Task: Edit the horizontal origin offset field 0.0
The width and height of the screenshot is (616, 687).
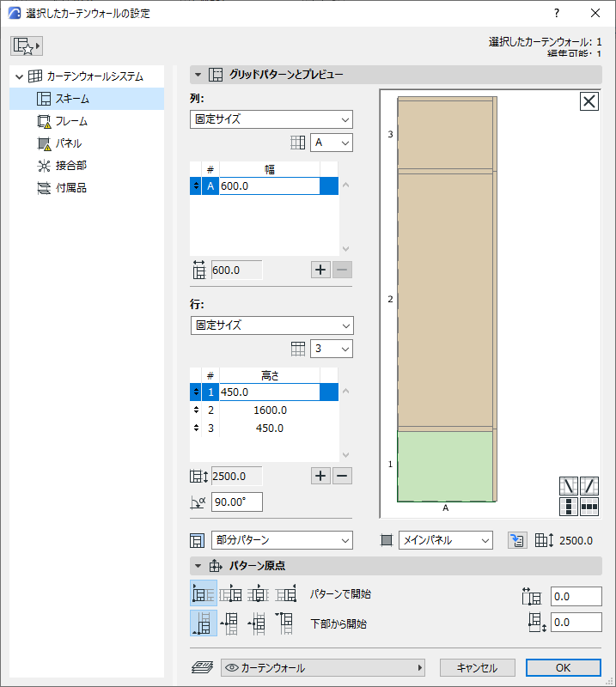Action: 576,597
